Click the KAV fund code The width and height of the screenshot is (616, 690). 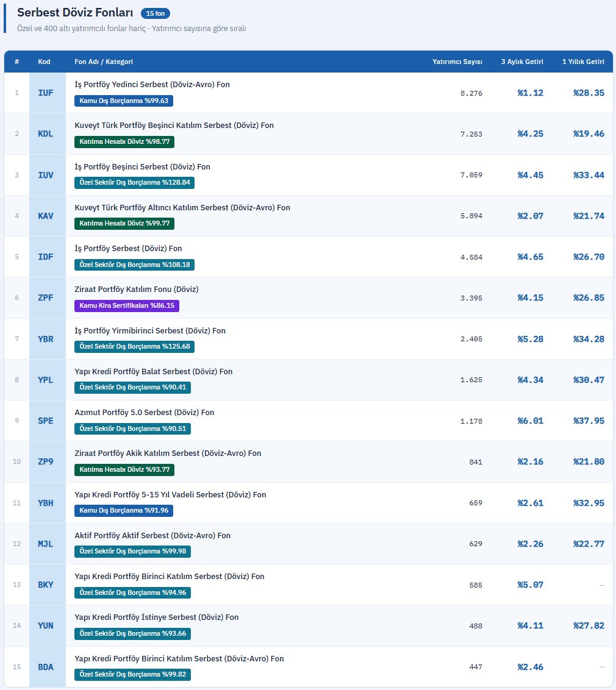click(45, 216)
